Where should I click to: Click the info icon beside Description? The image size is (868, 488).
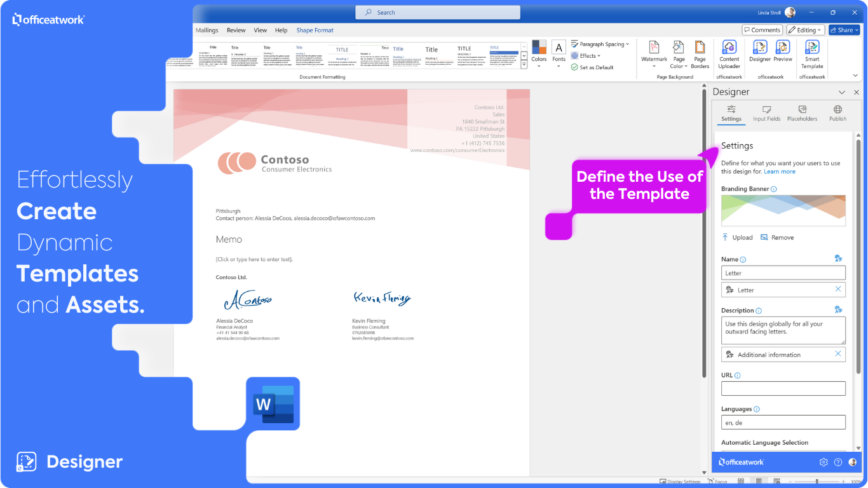759,311
